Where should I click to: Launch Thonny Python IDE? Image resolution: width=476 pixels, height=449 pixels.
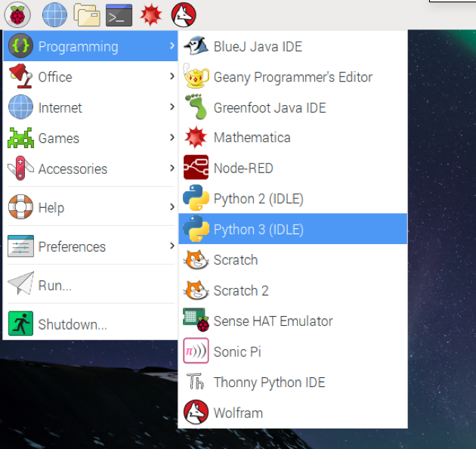point(292,382)
